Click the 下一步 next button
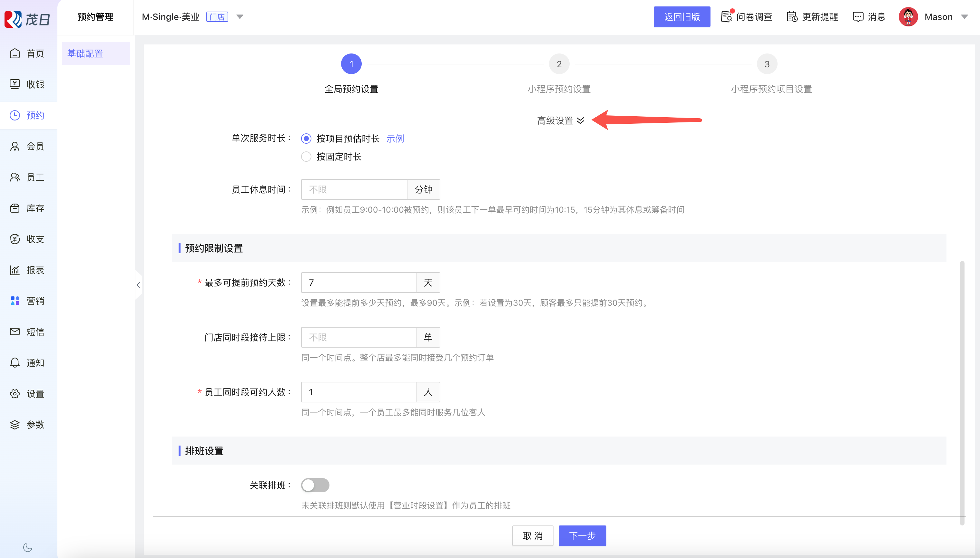 coord(582,535)
